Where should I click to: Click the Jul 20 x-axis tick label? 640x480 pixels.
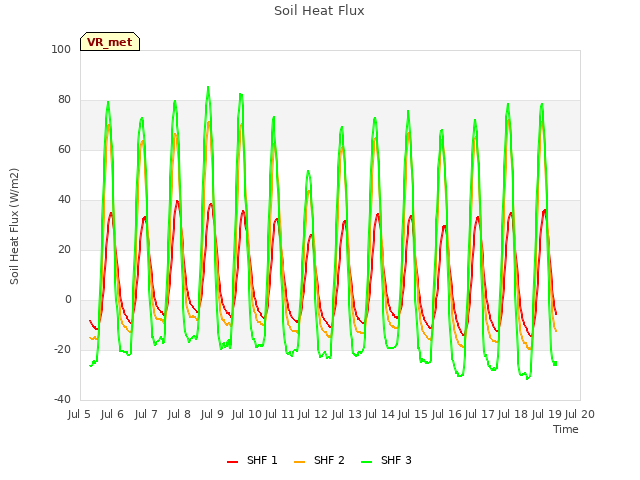point(580,414)
